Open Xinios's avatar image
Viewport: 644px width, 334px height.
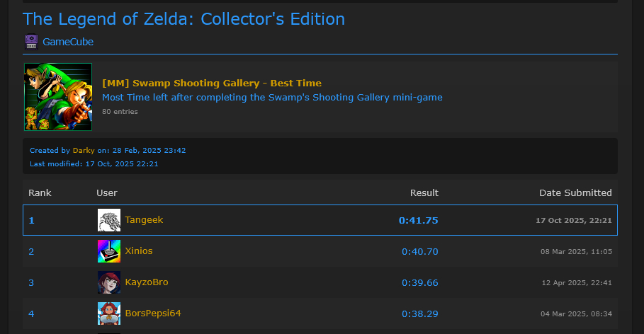click(x=109, y=251)
